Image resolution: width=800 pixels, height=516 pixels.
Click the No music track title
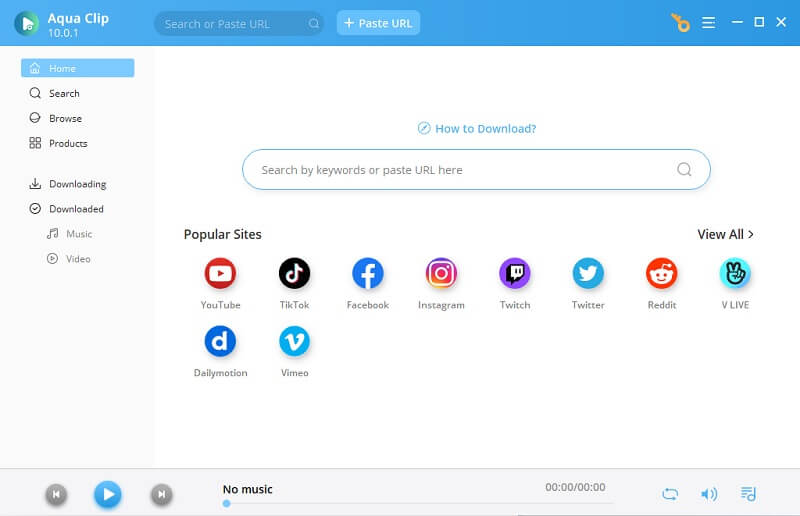[247, 489]
